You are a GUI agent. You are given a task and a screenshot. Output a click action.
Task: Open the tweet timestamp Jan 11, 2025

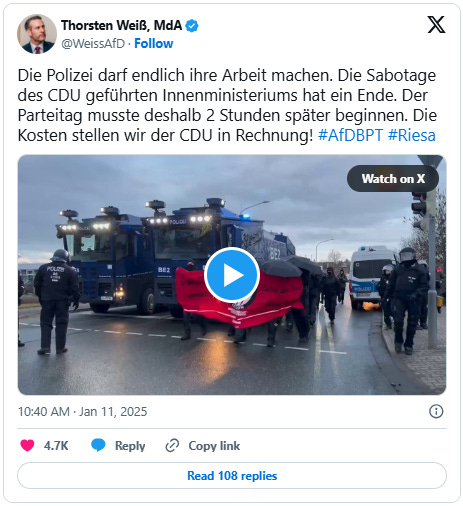(x=82, y=412)
